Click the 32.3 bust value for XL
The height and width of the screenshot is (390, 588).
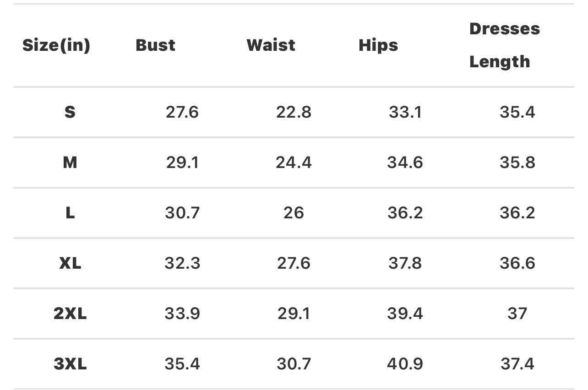point(182,263)
